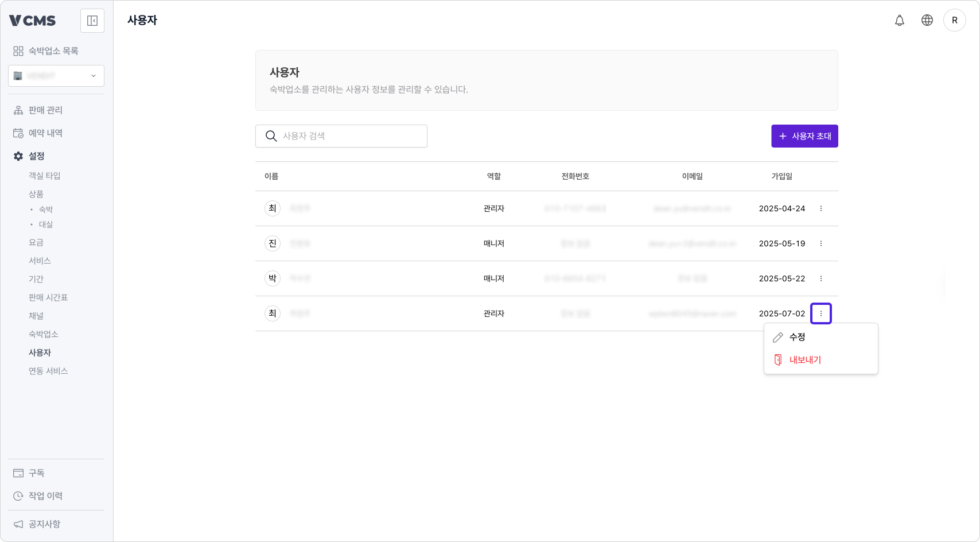Open the kebab menu on the 2025-05-22 row

[x=820, y=278]
